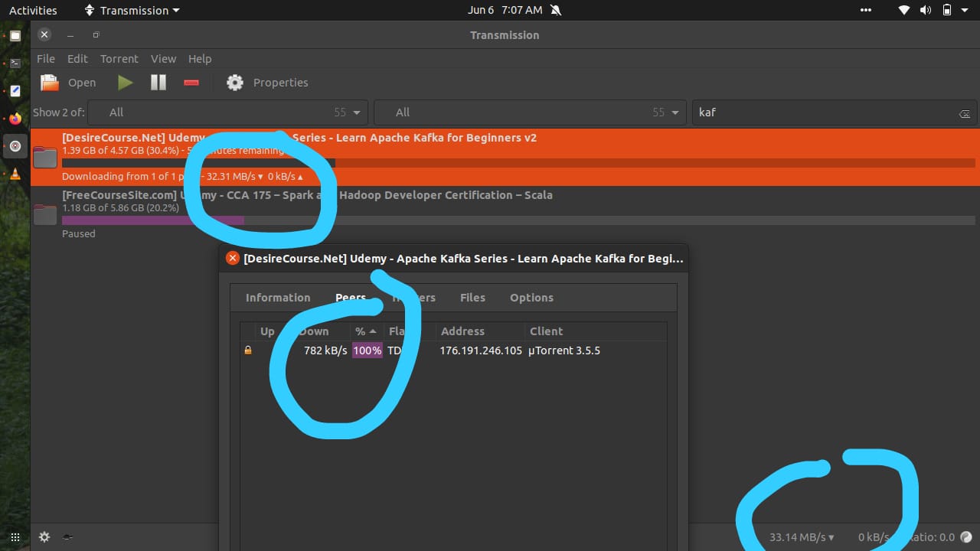The image size is (980, 551).
Task: Open the Transmission app menu in the top bar
Action: (132, 10)
